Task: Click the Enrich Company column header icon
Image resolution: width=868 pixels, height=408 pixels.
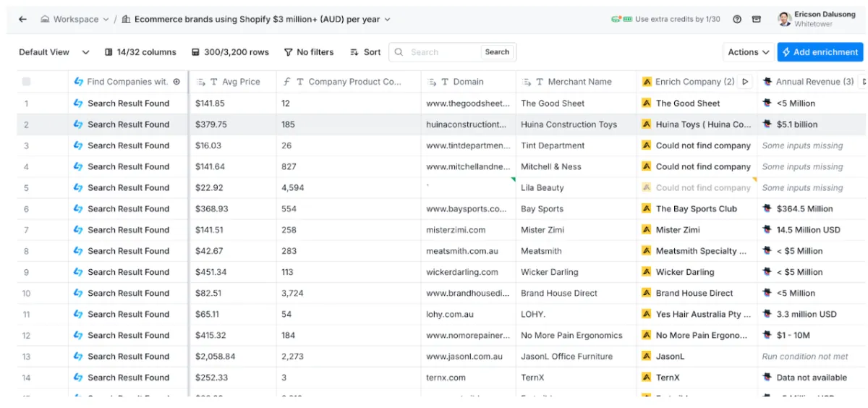Action: point(647,82)
